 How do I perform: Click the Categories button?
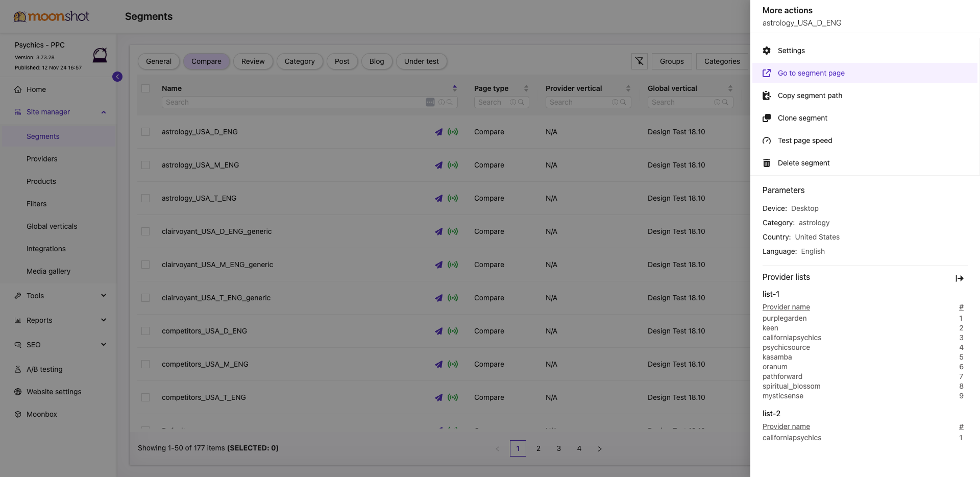pyautogui.click(x=722, y=61)
